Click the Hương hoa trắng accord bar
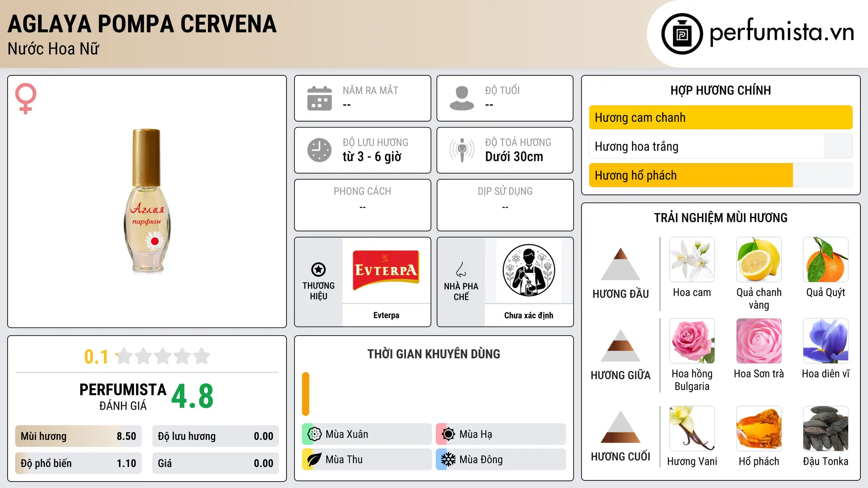Viewport: 868px width, 488px height. (x=721, y=146)
